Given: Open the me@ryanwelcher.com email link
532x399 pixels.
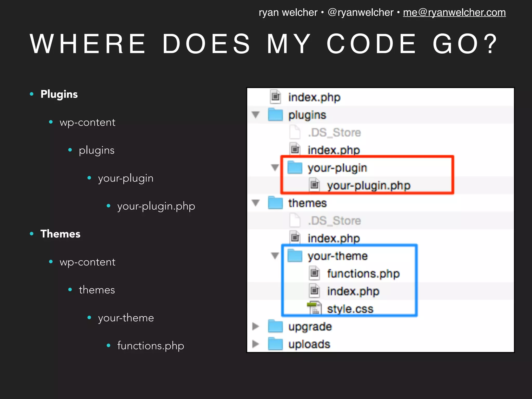Looking at the screenshot, I should point(454,12).
